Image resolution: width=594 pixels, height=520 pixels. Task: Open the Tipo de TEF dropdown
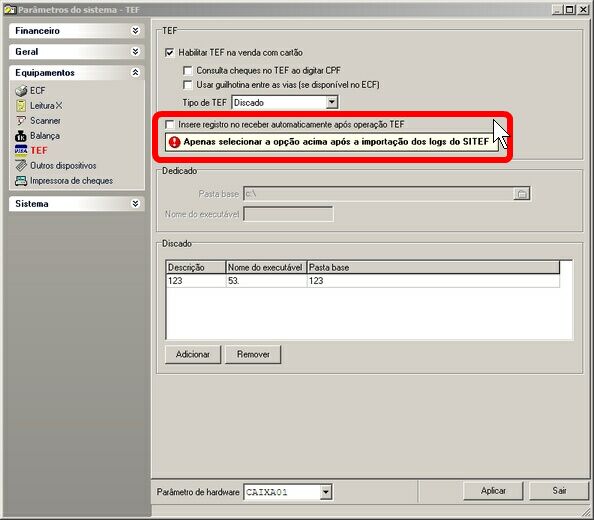coord(332,102)
